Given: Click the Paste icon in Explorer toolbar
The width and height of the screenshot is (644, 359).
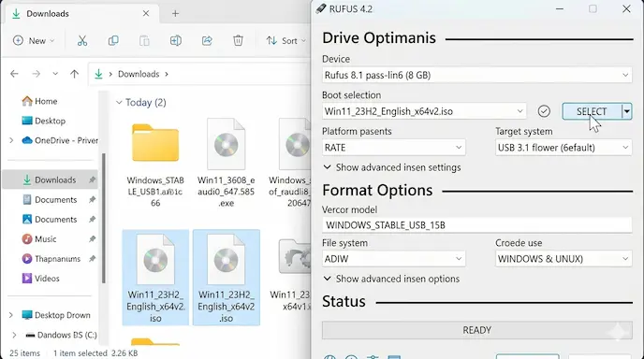Looking at the screenshot, I should pos(144,40).
